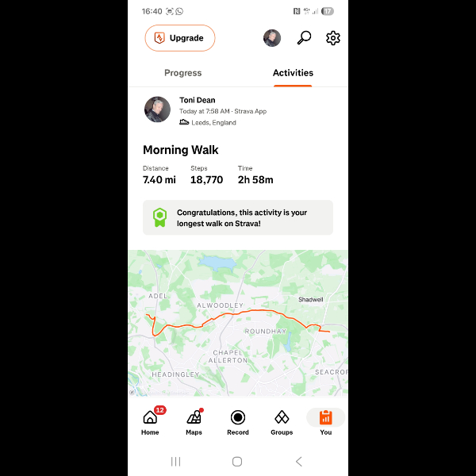Tap the profile avatar in top bar

[272, 38]
